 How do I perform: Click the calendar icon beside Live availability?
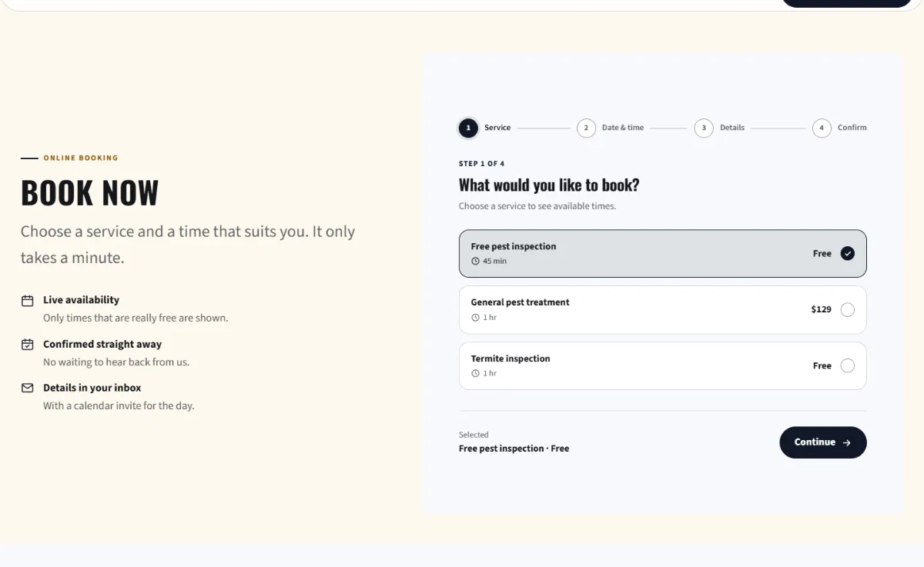pos(28,301)
